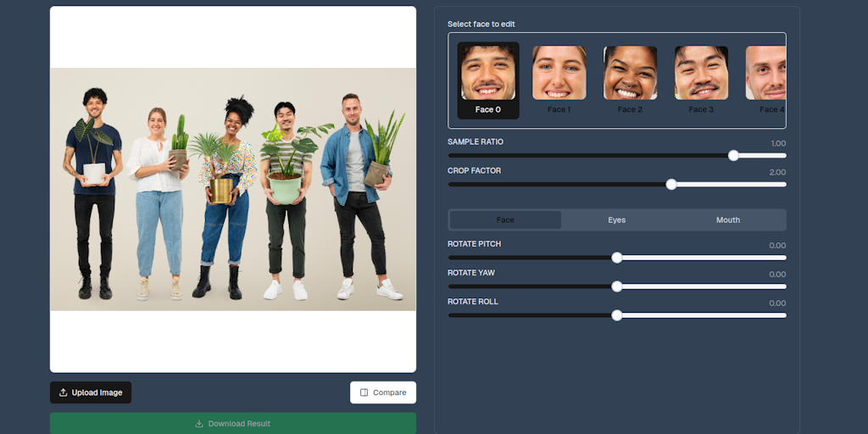Click the 'Select face to edit' heading

click(481, 24)
